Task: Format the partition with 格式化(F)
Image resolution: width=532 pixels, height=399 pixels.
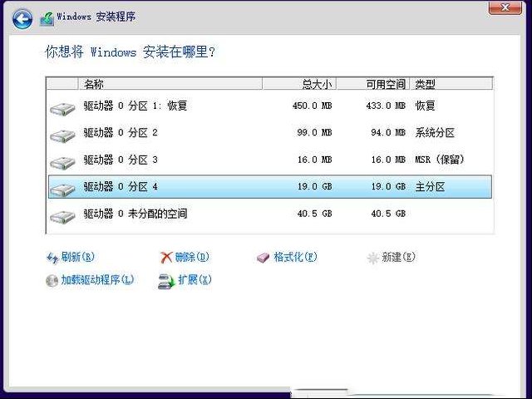Action: coord(295,257)
